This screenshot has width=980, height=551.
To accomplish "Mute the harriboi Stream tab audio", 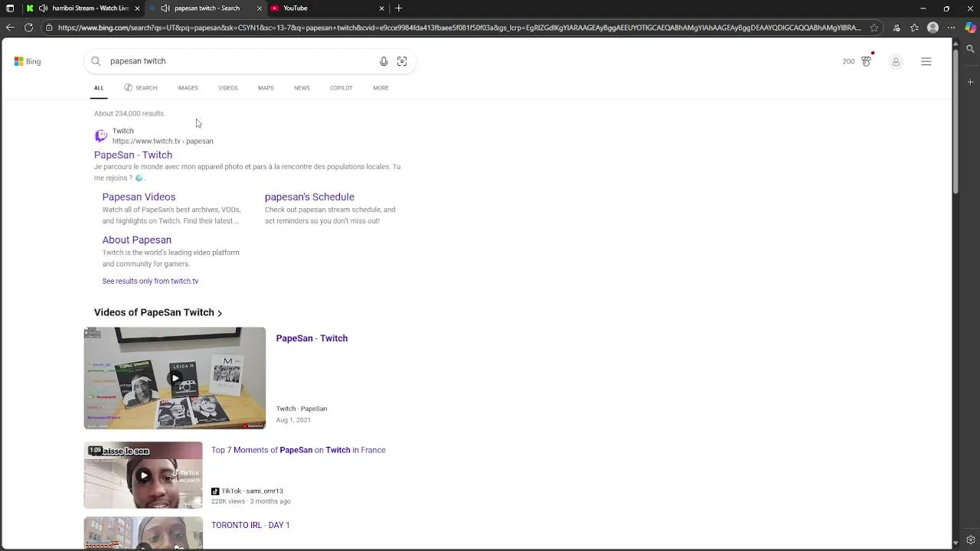I will pos(43,8).
